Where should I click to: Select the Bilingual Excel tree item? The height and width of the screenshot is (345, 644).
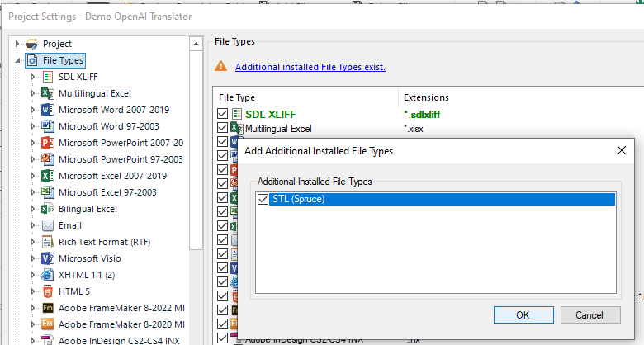88,209
